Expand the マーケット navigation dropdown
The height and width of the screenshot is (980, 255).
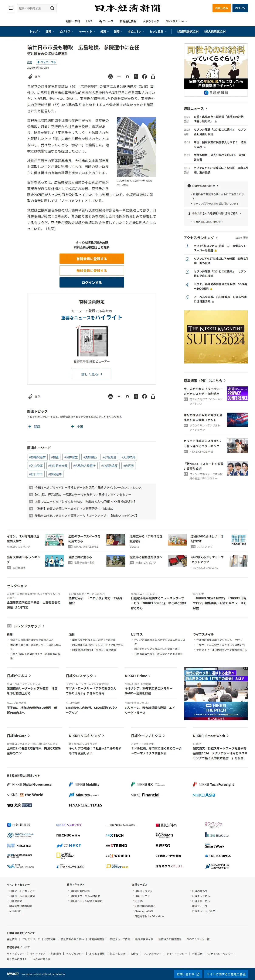pos(87,31)
